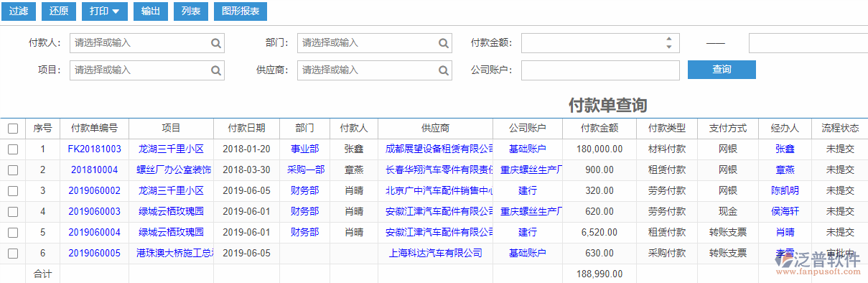Open handler 陈凯明 link
868x283 pixels.
pyautogui.click(x=785, y=191)
